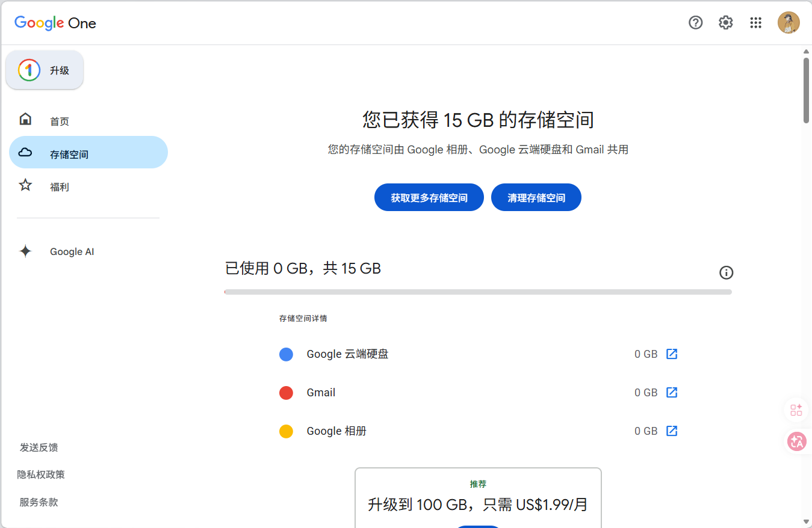The image size is (812, 528).
Task: Click the storage info icon
Action: click(727, 273)
